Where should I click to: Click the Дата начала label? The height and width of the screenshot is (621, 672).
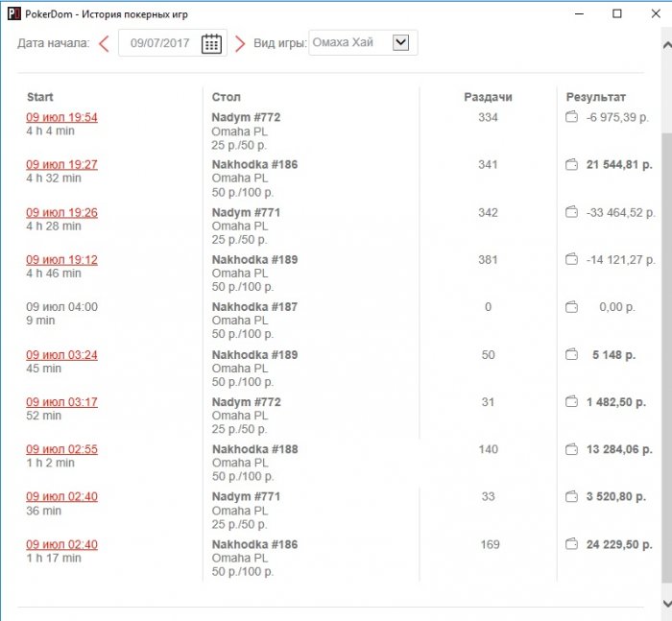[x=54, y=43]
